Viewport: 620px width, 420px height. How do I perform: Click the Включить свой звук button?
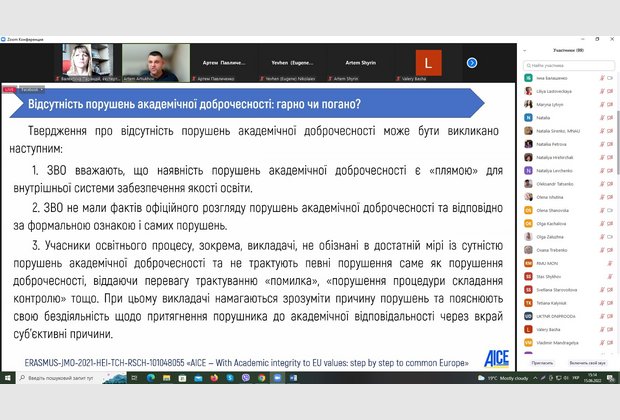coord(587,363)
